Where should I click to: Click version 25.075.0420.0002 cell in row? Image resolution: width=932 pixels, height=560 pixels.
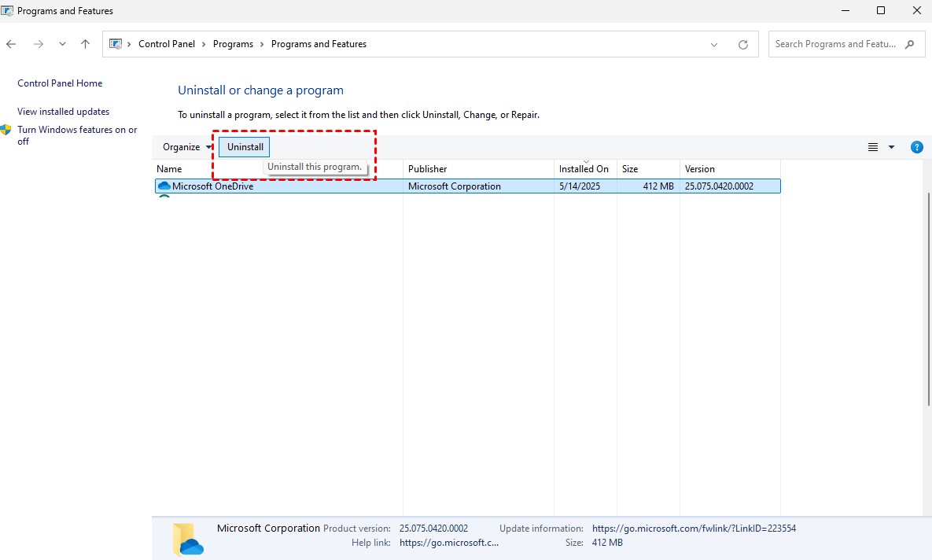pyautogui.click(x=719, y=186)
